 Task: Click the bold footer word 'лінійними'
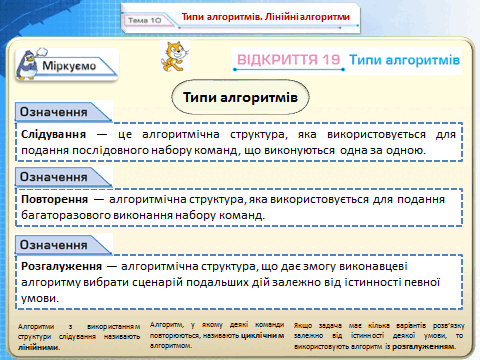point(39,347)
